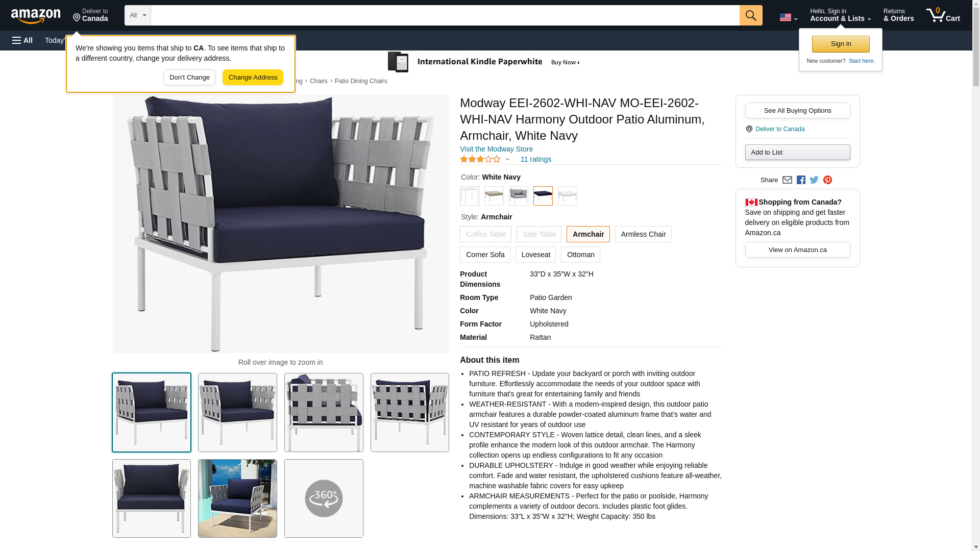Open the All hamburger menu
This screenshot has width=980, height=551.
pyautogui.click(x=22, y=40)
